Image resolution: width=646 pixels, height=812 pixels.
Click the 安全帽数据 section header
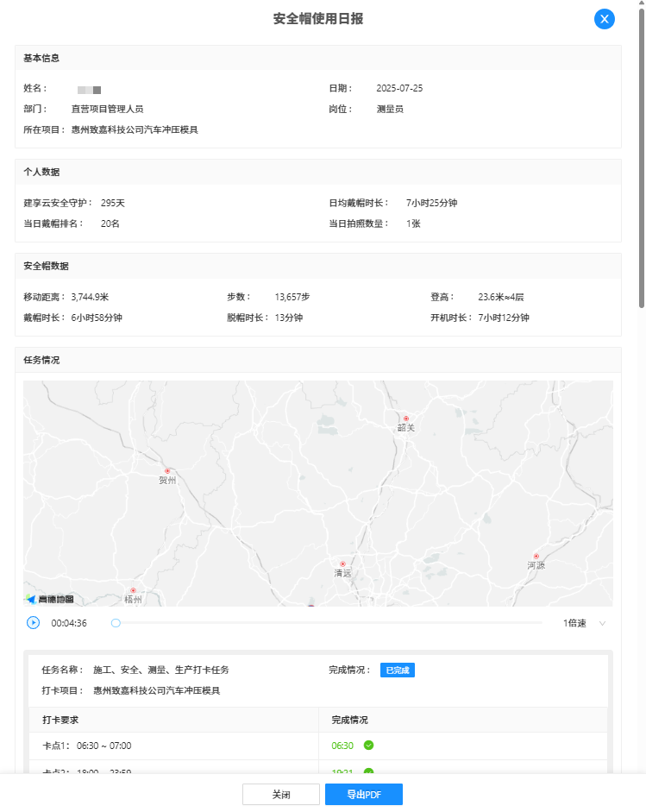coord(46,266)
